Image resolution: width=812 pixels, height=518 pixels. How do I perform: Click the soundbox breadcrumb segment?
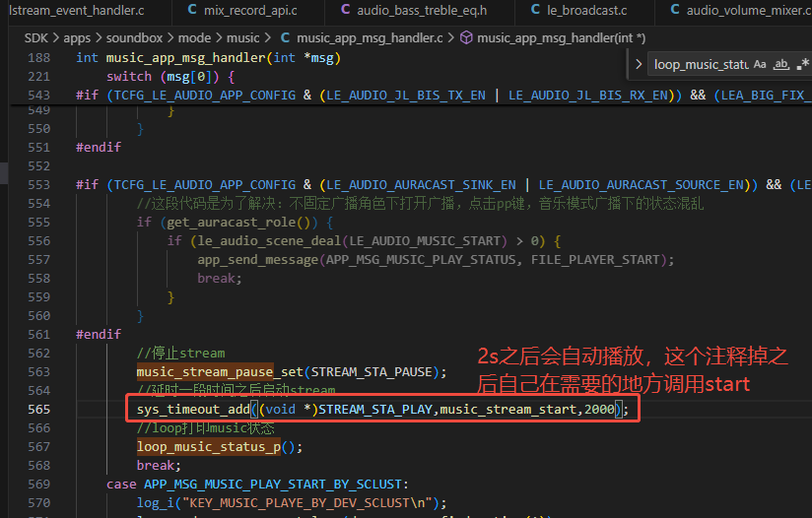click(134, 38)
